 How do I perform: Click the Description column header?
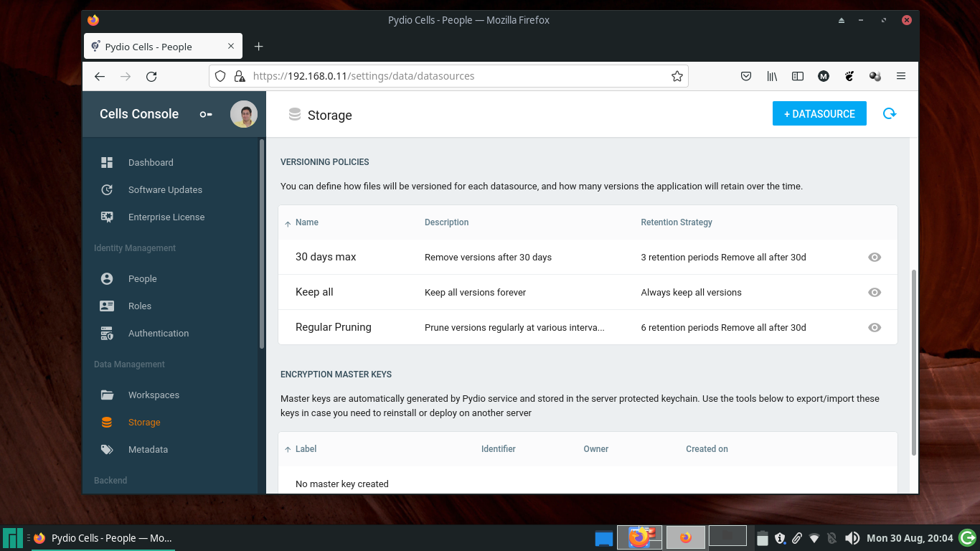coord(446,222)
